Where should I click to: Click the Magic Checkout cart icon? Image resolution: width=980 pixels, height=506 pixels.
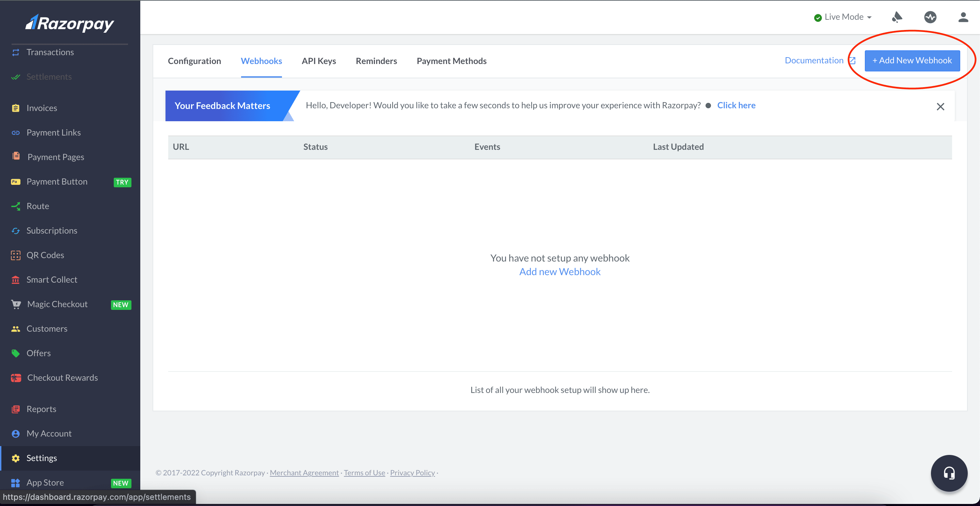coord(16,304)
